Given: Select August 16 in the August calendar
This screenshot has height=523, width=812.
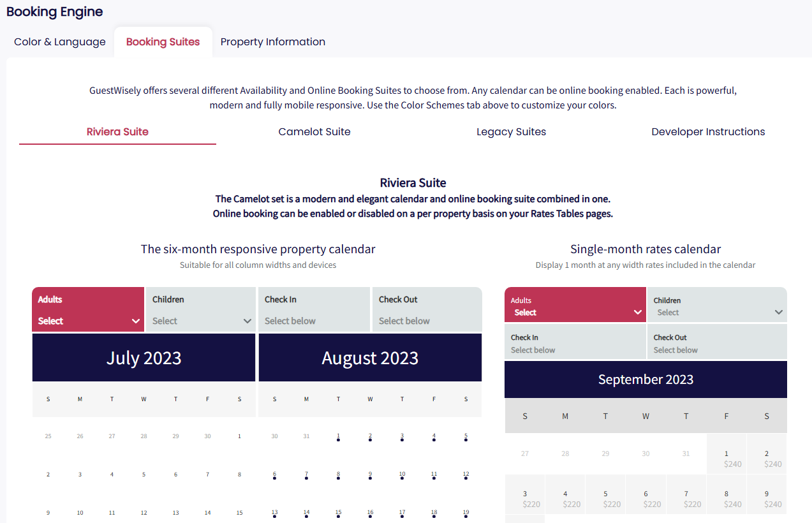Looking at the screenshot, I should [x=370, y=513].
